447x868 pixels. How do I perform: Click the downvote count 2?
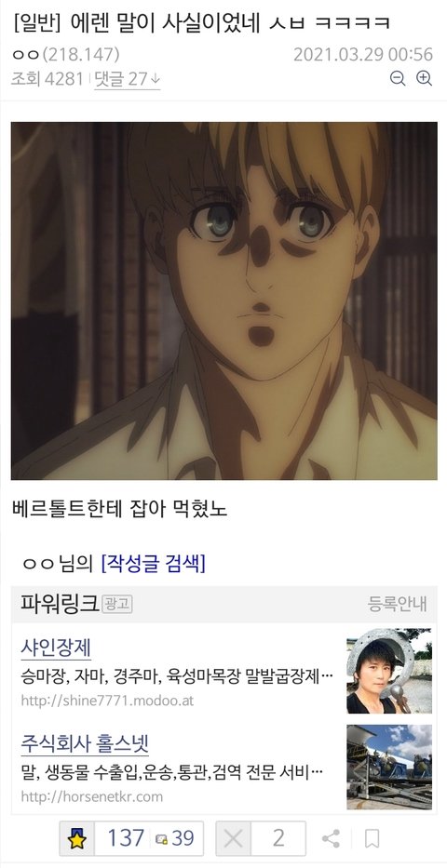pyautogui.click(x=278, y=838)
